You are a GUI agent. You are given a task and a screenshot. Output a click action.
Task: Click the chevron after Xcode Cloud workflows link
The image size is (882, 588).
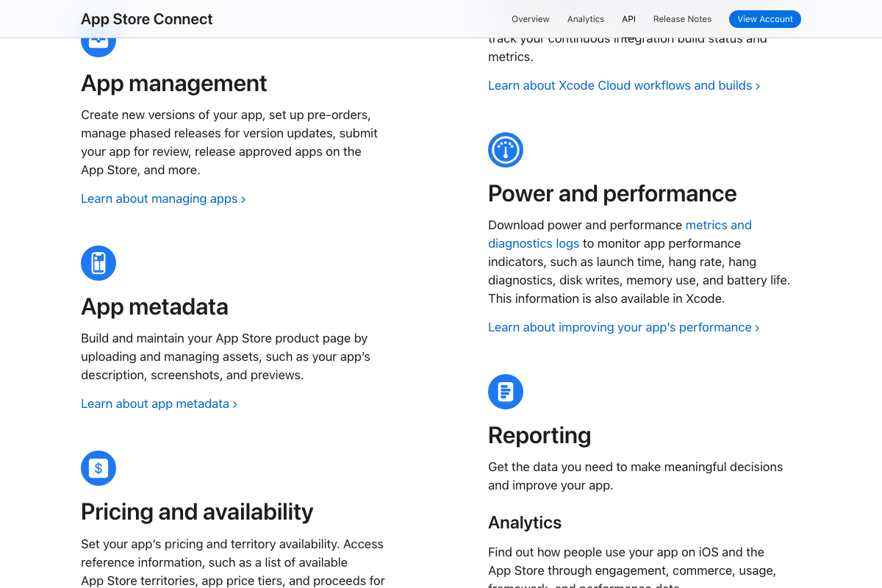[x=757, y=85]
